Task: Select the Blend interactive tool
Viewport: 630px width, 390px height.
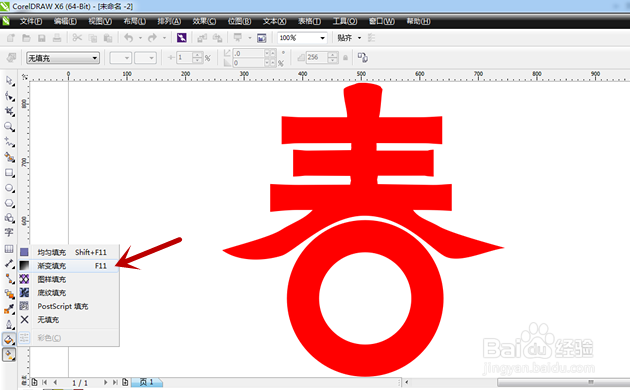Action: (x=9, y=294)
